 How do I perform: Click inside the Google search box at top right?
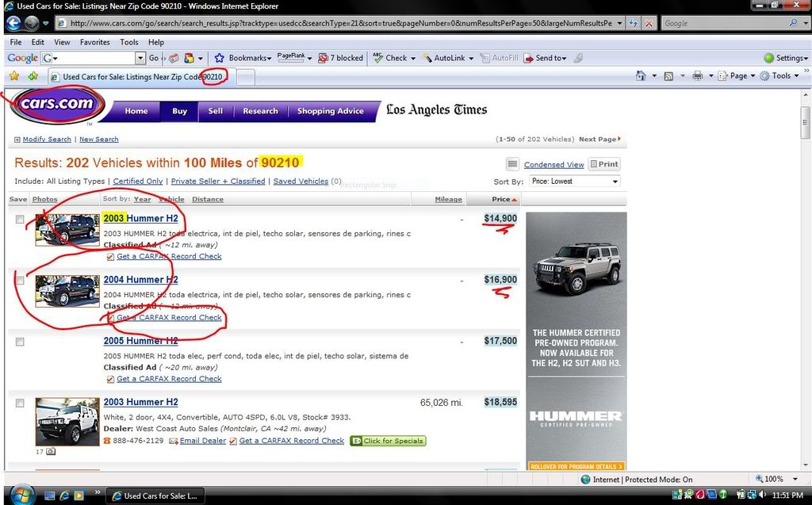click(x=724, y=23)
